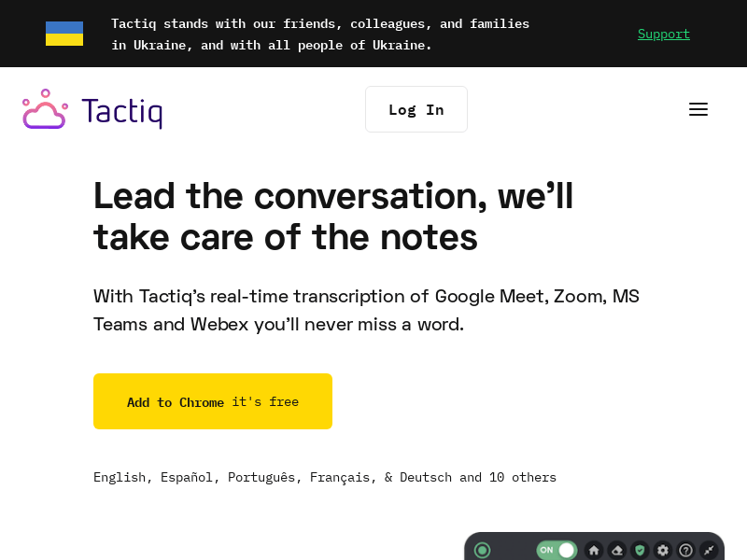
Task: Click the help question mark icon
Action: click(686, 551)
